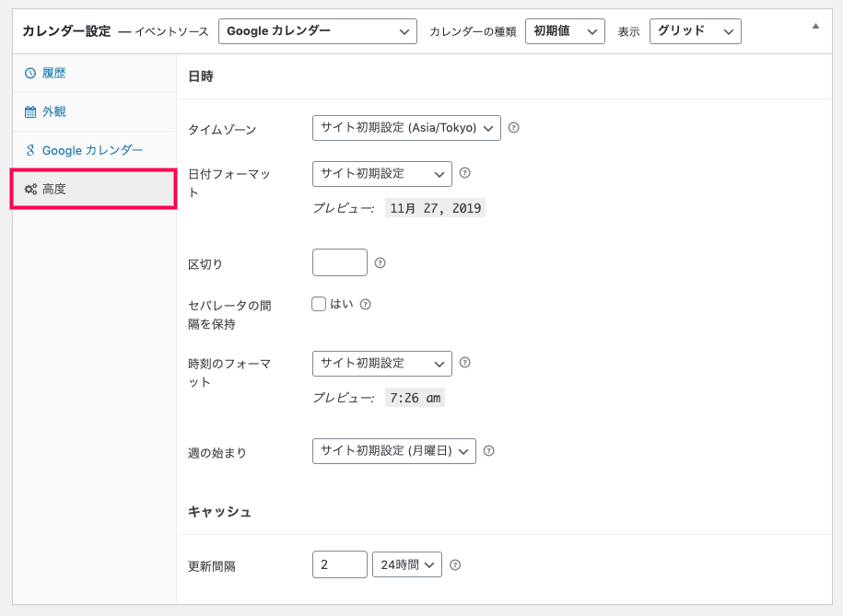This screenshot has height=616, width=843.
Task: Select the 高度 settings tab
Action: [95, 189]
